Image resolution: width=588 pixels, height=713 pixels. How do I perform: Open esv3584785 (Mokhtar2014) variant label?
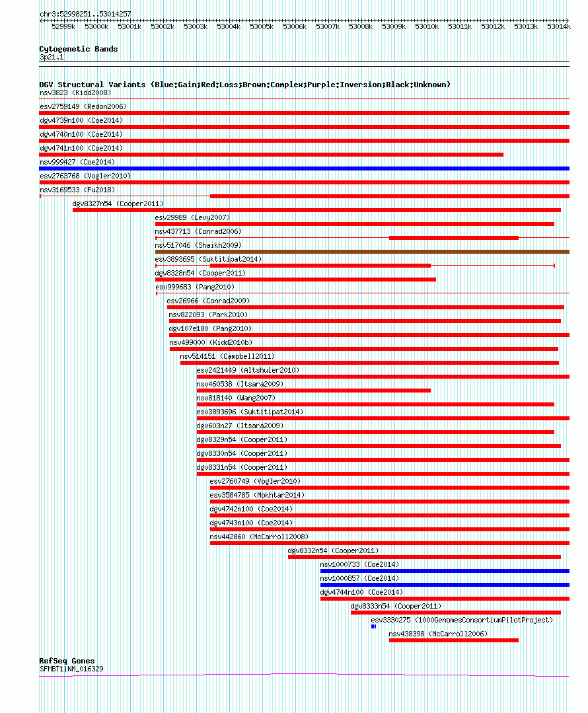tap(257, 495)
